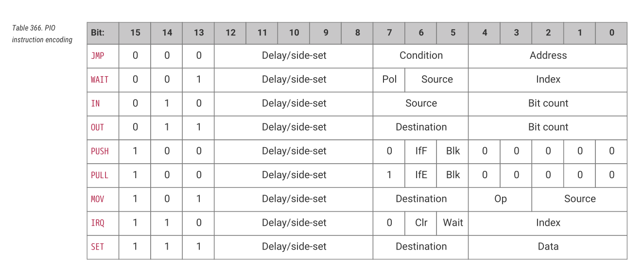The width and height of the screenshot is (644, 268).
Task: Select the Condition field in JMP row
Action: (421, 55)
